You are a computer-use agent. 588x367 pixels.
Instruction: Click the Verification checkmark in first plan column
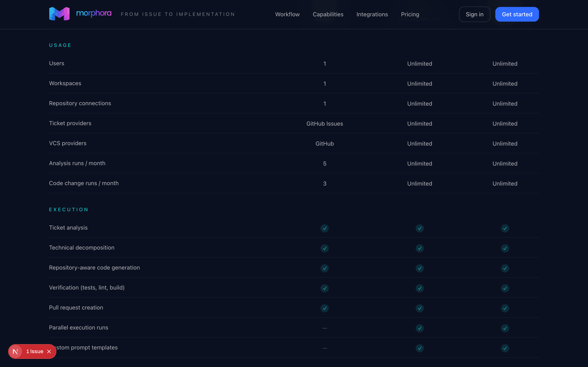pos(324,288)
